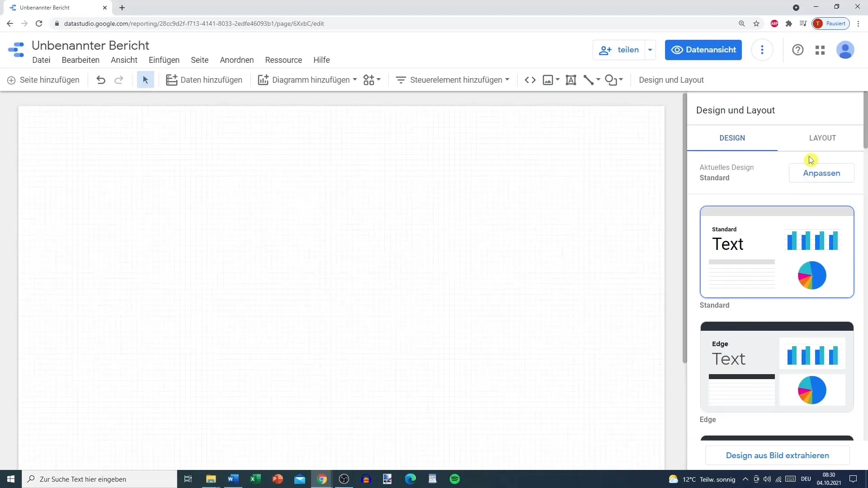Select the Edge design thumbnail
Viewport: 868px width, 488px height.
click(777, 366)
